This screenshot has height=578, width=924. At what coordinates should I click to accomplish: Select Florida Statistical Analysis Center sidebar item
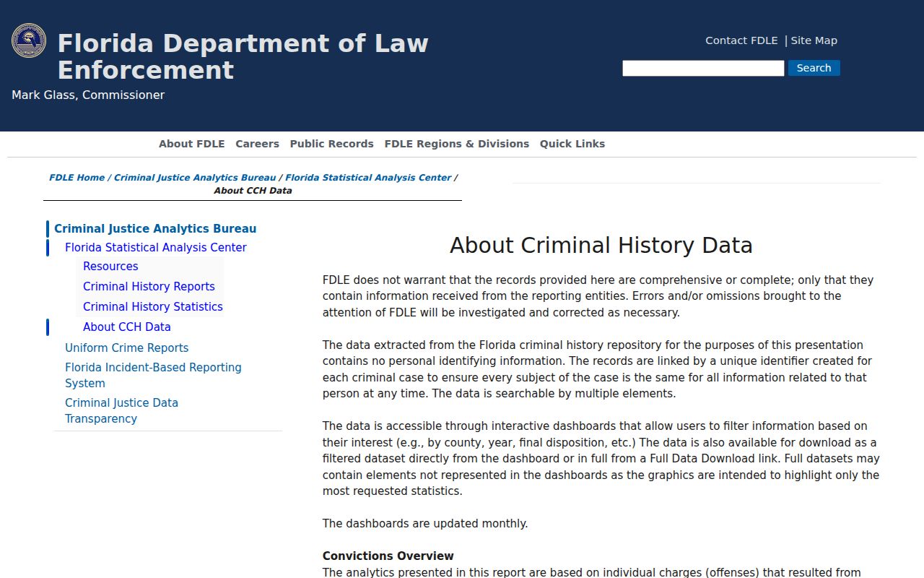click(x=156, y=248)
